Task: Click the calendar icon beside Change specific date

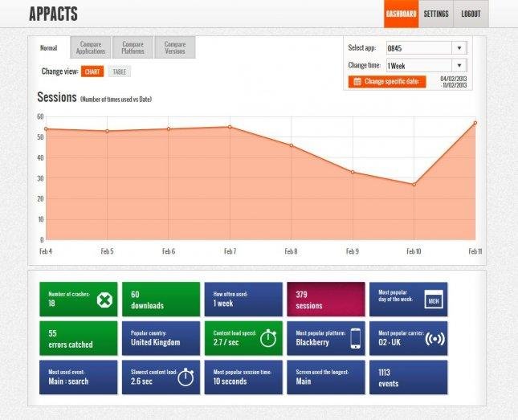Action: pos(357,81)
